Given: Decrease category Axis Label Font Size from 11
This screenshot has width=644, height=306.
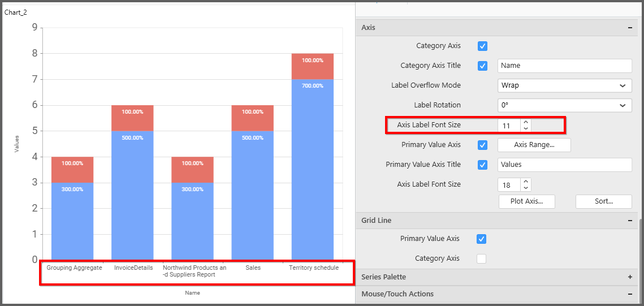Looking at the screenshot, I should (526, 128).
